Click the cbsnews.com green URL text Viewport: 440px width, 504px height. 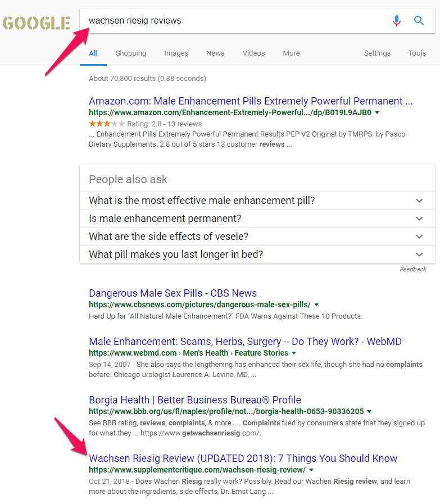click(x=199, y=305)
